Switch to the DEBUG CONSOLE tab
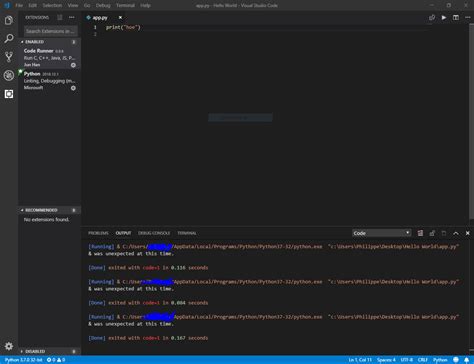The width and height of the screenshot is (474, 364). point(154,233)
